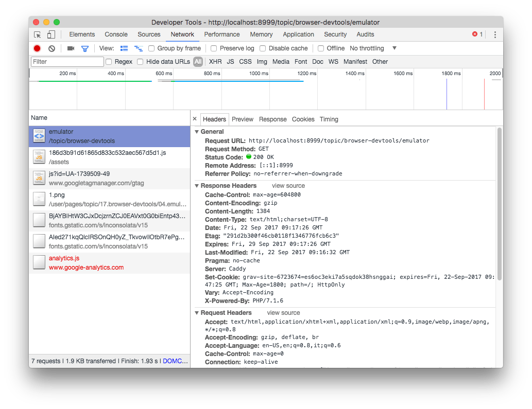Collapse the General section triangle
Screen dimensions: 532x409
point(197,131)
